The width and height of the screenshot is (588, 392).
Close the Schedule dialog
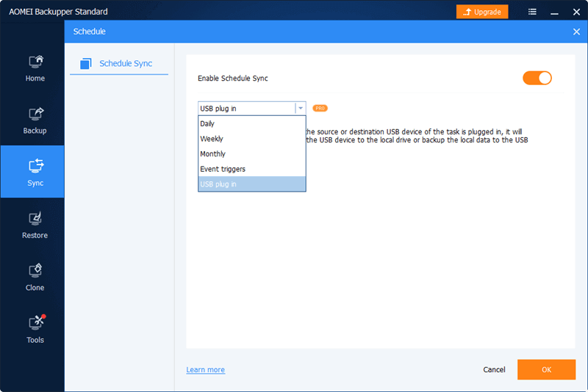click(576, 32)
